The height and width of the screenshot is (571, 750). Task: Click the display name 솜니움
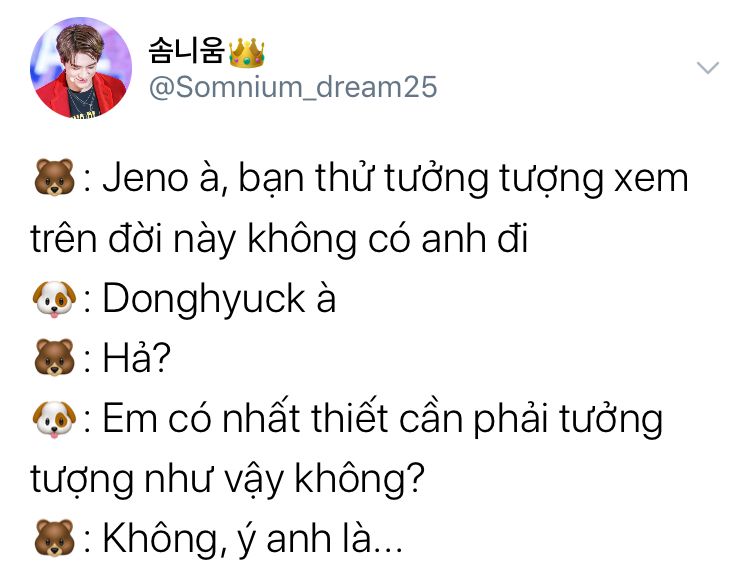(x=187, y=51)
